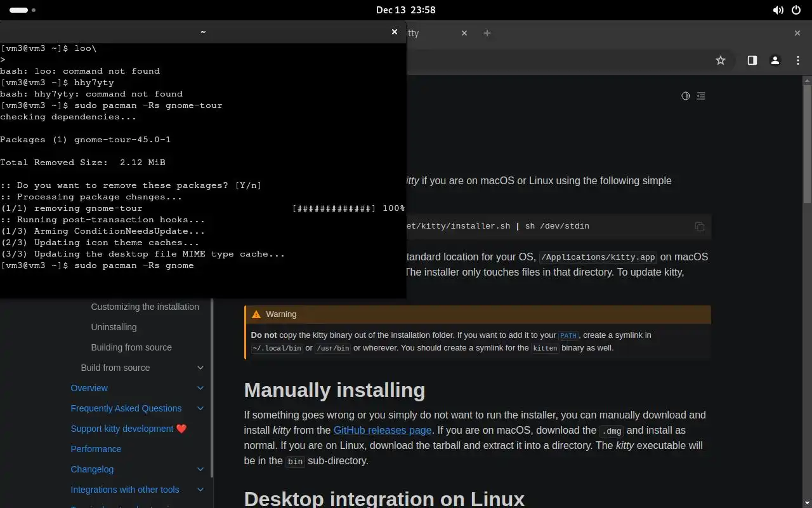Open Support kitty development link
This screenshot has height=508, width=812.
click(129, 429)
